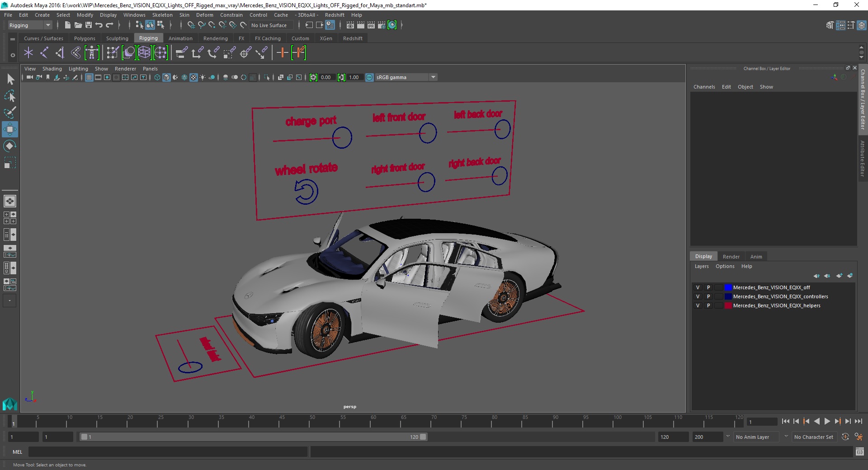
Task: Select the Rotate tool in toolbox
Action: tap(10, 146)
